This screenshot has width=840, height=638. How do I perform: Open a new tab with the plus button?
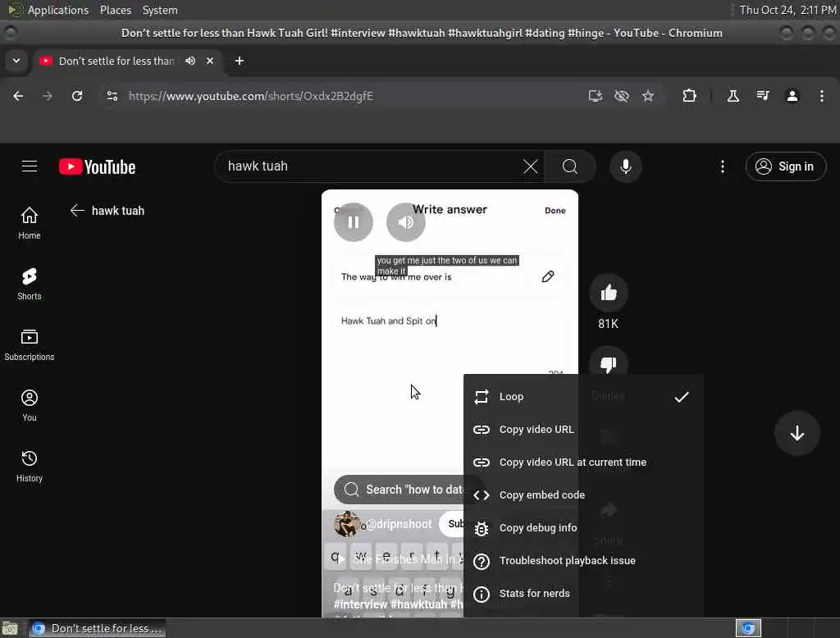240,61
